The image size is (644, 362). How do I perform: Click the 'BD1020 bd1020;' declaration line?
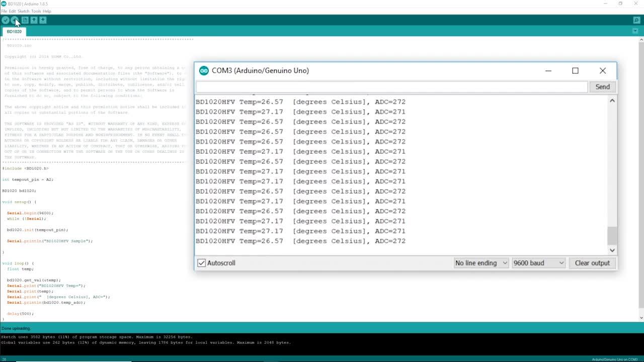19,191
